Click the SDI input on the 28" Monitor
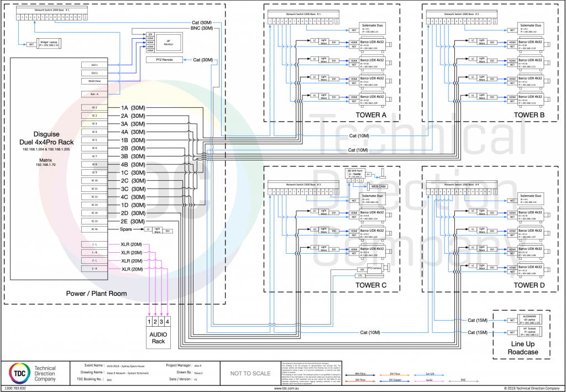Viewport: 566px width, 392px height. pyautogui.click(x=150, y=34)
